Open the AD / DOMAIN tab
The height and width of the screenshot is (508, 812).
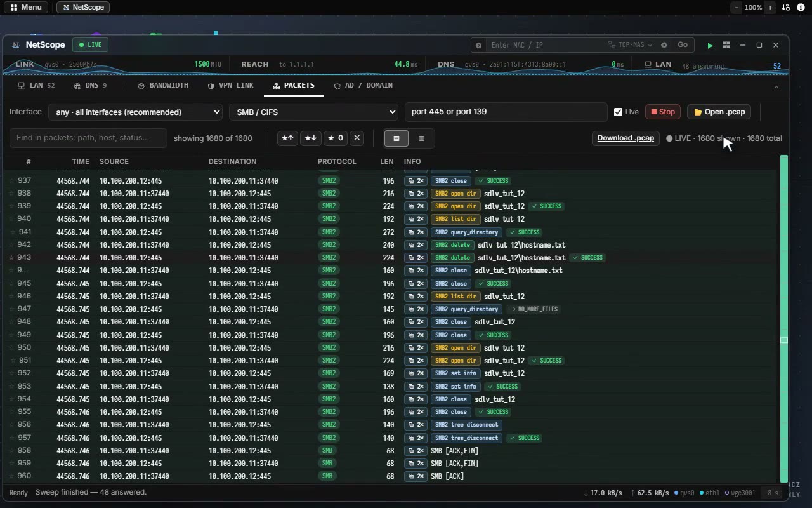tap(363, 85)
